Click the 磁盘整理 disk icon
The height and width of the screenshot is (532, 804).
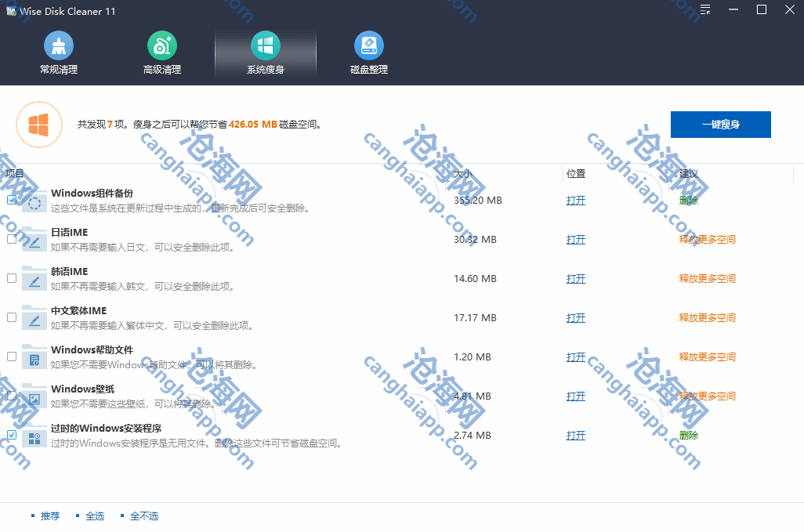pyautogui.click(x=369, y=46)
